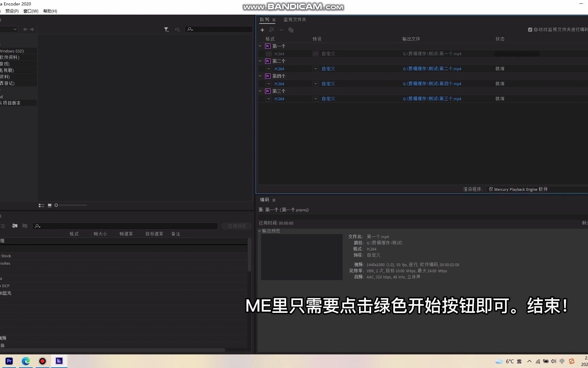
Task: Open format dropdown for 第四个 H.264
Action: [x=269, y=84]
